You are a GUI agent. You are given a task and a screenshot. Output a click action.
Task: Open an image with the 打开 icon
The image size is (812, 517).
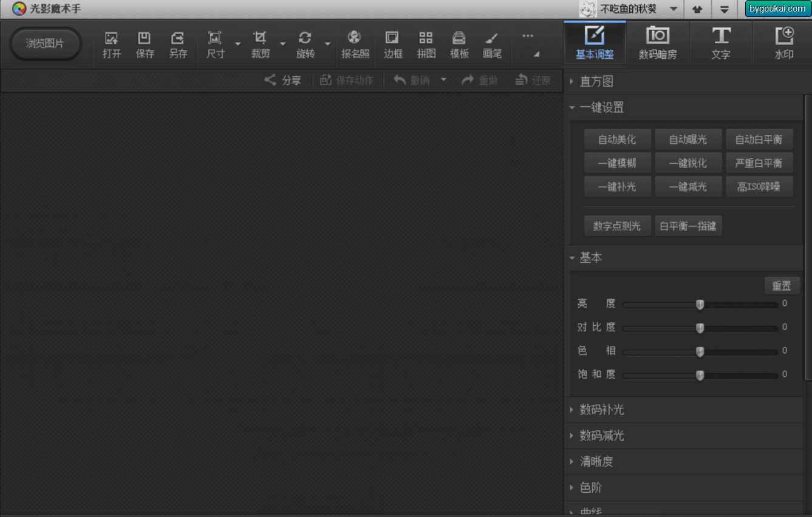click(112, 46)
